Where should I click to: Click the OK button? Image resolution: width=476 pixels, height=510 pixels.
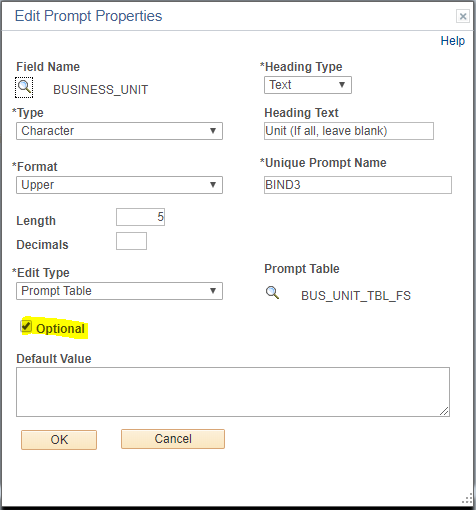[59, 440]
